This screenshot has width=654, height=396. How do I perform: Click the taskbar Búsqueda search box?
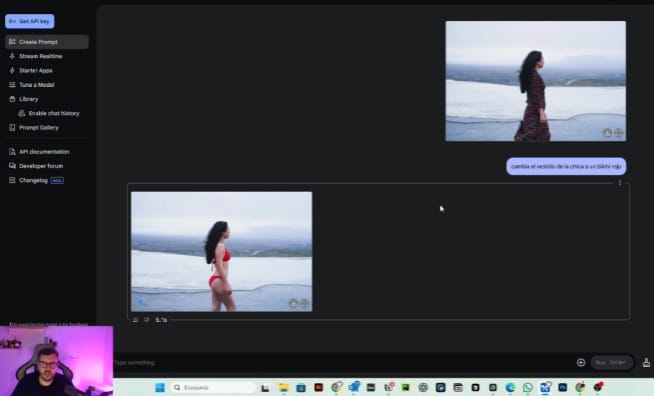pos(213,388)
